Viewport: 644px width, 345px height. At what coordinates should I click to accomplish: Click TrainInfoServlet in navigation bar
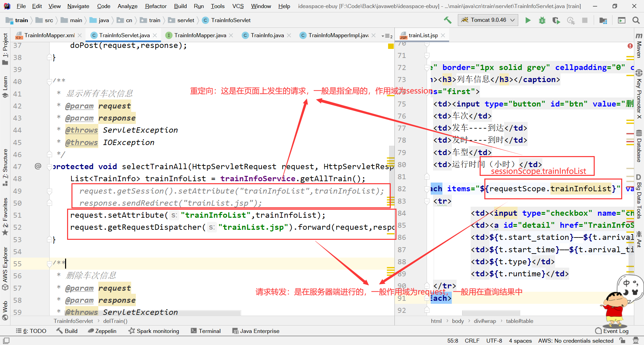coord(227,20)
